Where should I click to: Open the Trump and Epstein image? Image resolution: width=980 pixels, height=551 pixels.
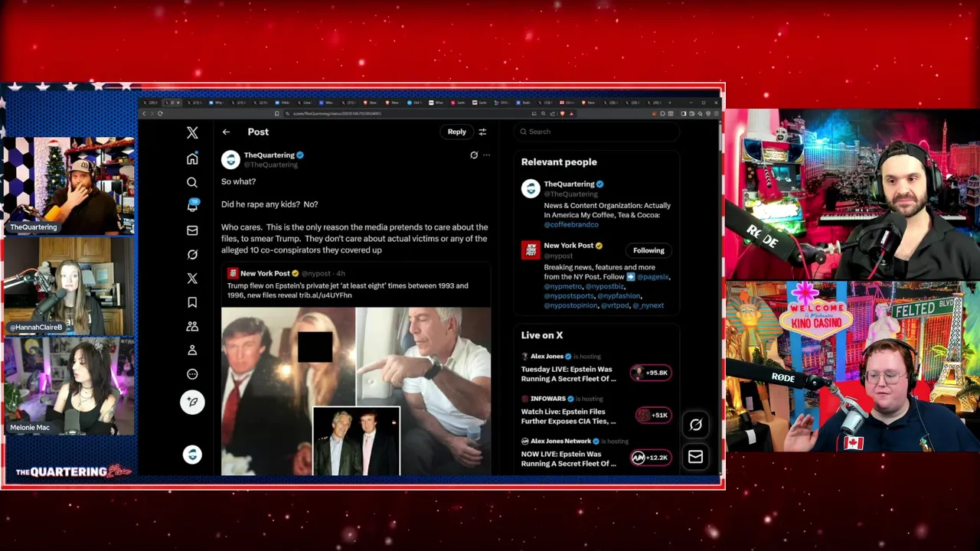click(356, 391)
